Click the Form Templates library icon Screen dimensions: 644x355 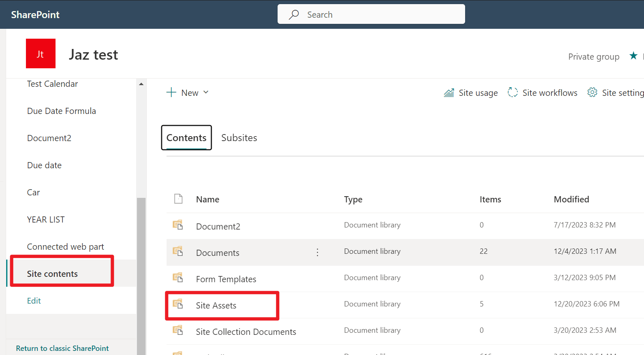pyautogui.click(x=178, y=277)
